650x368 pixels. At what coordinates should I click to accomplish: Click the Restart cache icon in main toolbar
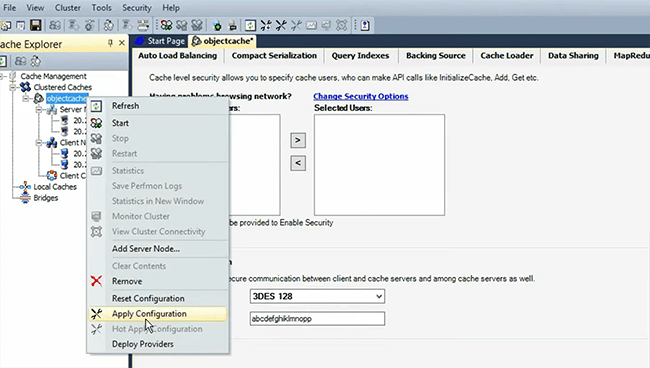click(x=197, y=26)
